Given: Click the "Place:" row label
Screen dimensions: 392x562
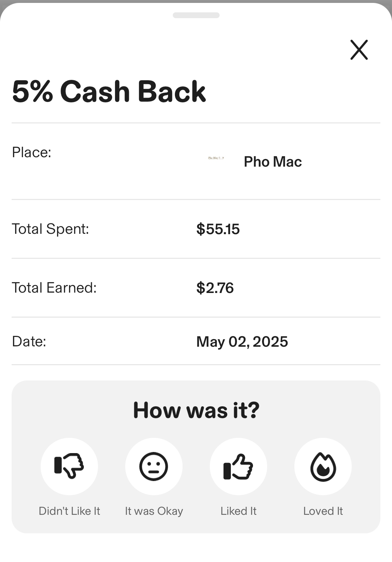Looking at the screenshot, I should point(32,152).
